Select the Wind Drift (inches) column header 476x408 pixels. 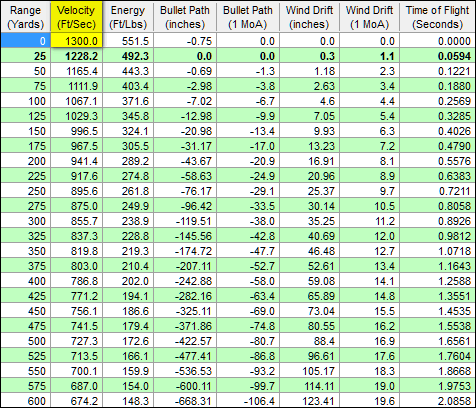point(309,17)
